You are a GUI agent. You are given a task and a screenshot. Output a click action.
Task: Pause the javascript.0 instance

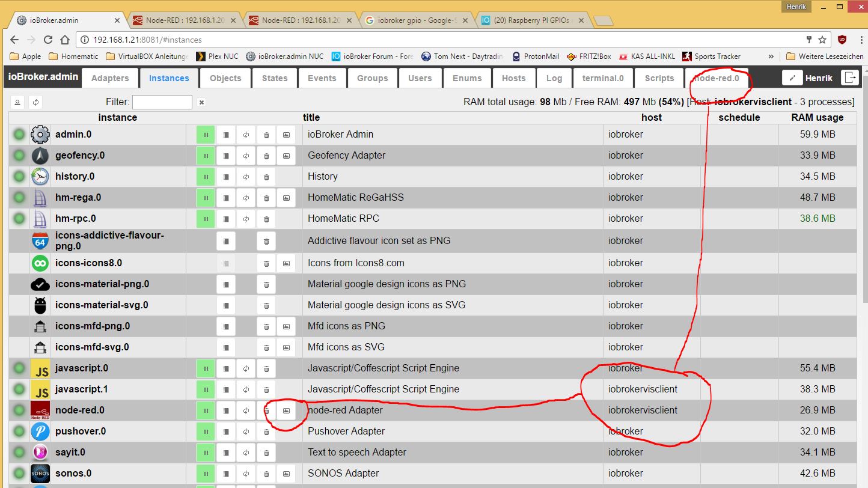coord(206,368)
